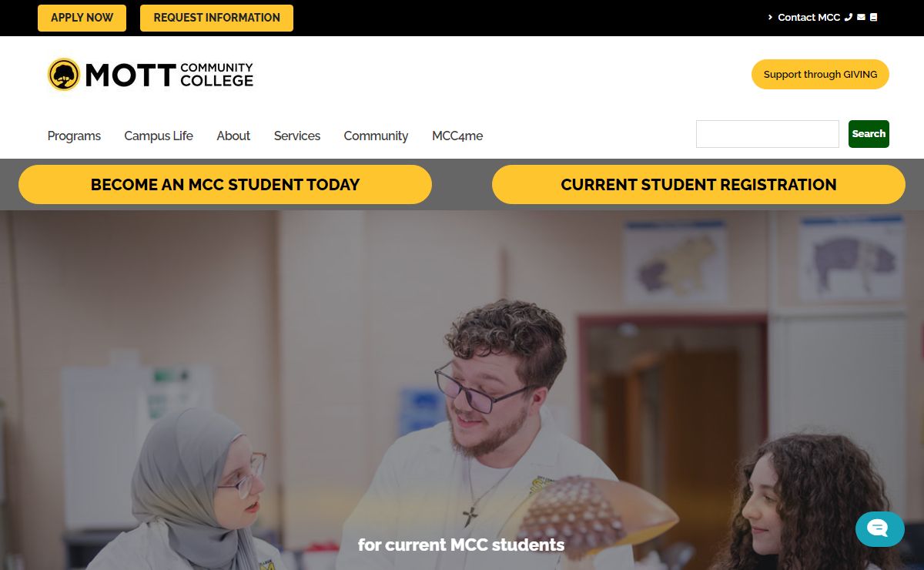
Task: Expand the About navigation item
Action: [x=233, y=136]
